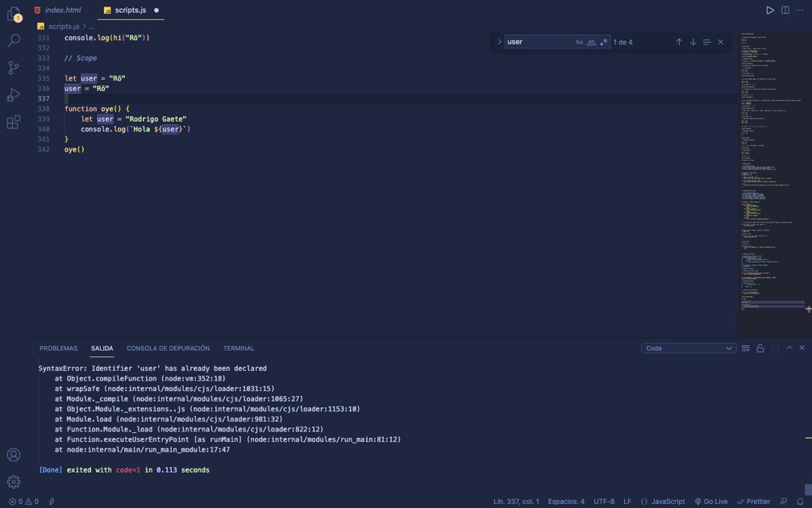Change indentation via Espacios: 4
The image size is (812, 508).
(x=566, y=502)
